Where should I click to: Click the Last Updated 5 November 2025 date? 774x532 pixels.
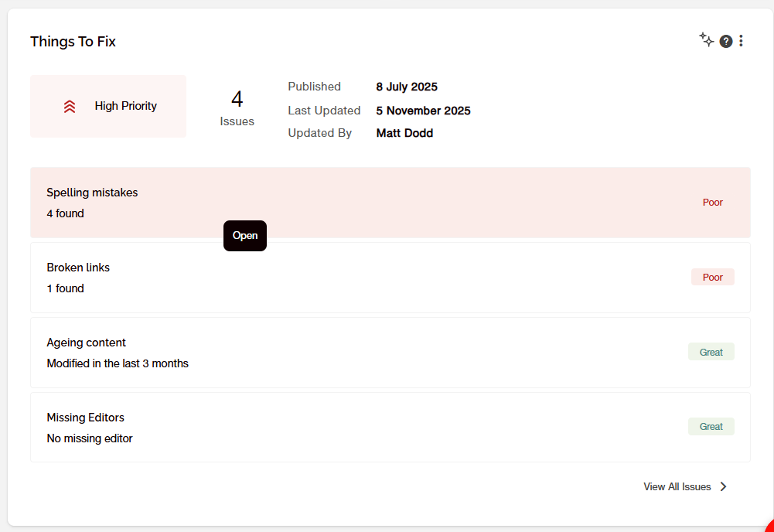[x=423, y=111]
